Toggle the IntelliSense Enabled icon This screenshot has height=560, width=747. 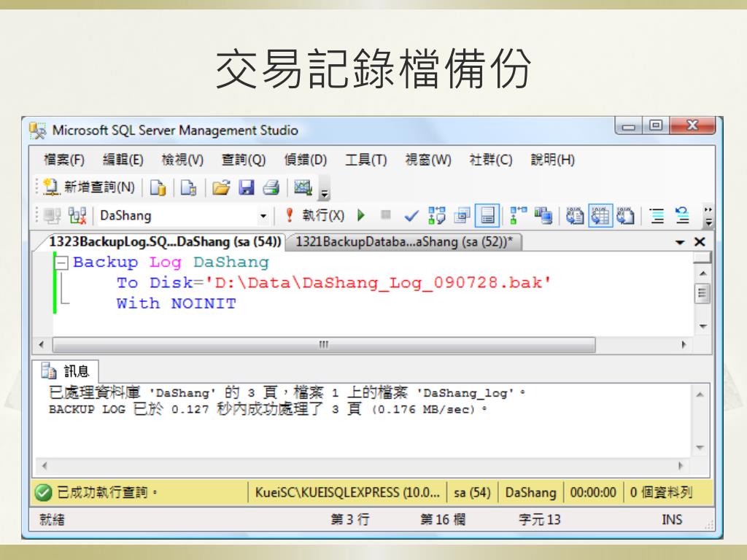point(487,216)
